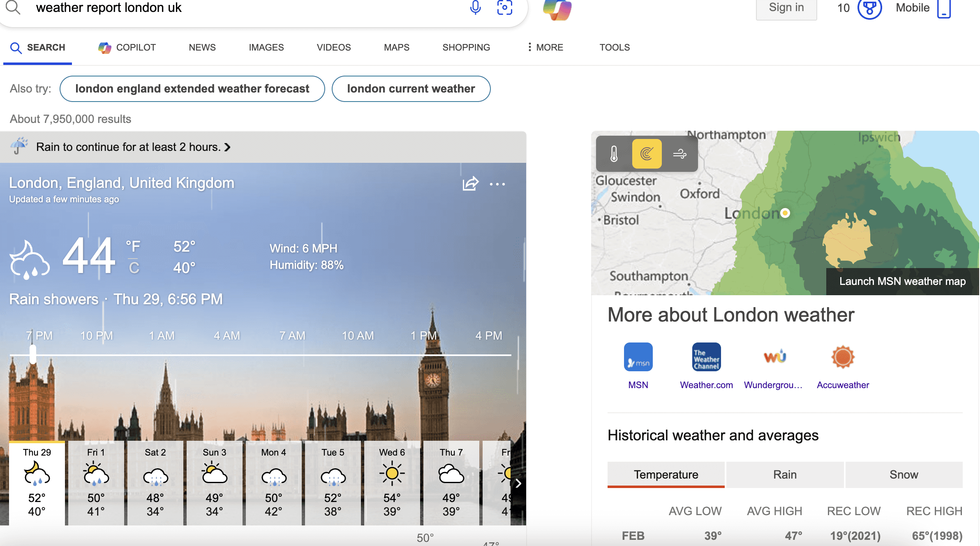This screenshot has height=546, width=980.
Task: Select the Rain historical tab
Action: [785, 474]
